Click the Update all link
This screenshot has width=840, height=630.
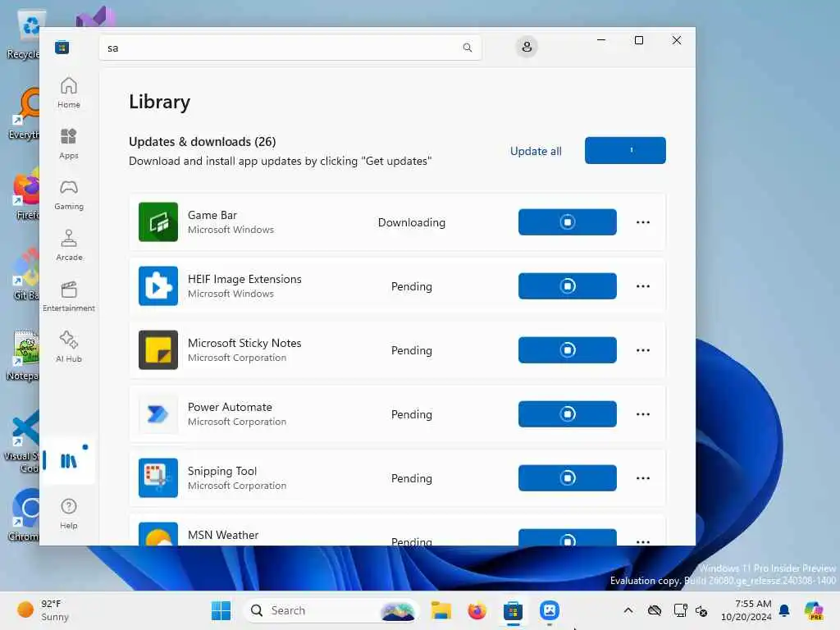(536, 151)
